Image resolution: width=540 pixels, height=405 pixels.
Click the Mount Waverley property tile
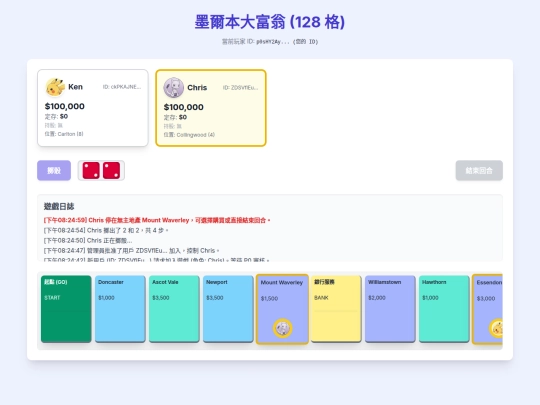pyautogui.click(x=282, y=309)
